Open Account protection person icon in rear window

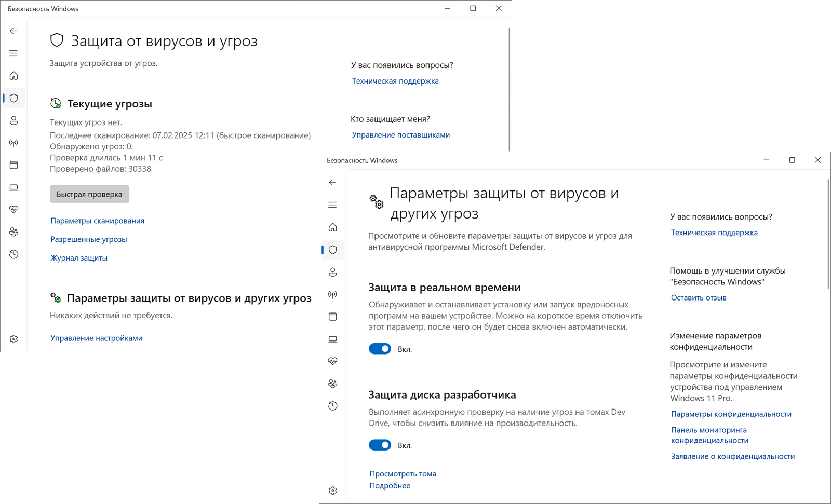tap(14, 120)
